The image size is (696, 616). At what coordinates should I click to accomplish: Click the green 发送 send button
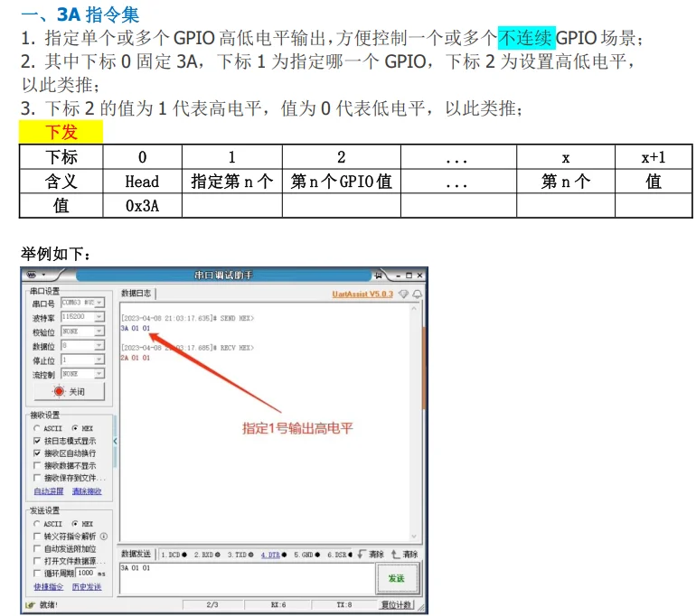pyautogui.click(x=397, y=578)
